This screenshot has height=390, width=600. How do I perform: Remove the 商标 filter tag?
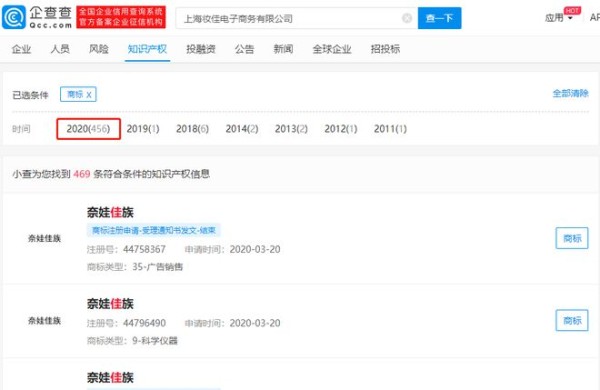click(x=89, y=95)
